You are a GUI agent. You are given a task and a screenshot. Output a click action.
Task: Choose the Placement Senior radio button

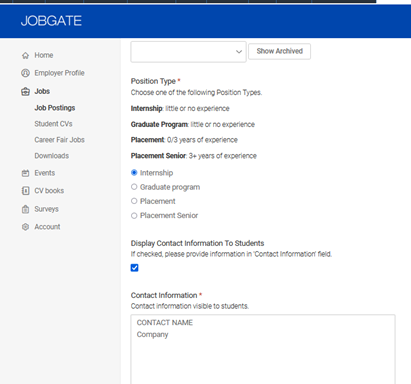[134, 216]
